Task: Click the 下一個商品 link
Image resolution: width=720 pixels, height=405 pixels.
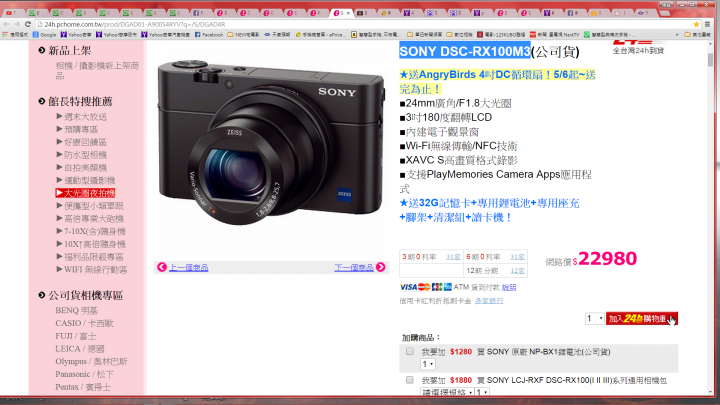Action: (354, 267)
